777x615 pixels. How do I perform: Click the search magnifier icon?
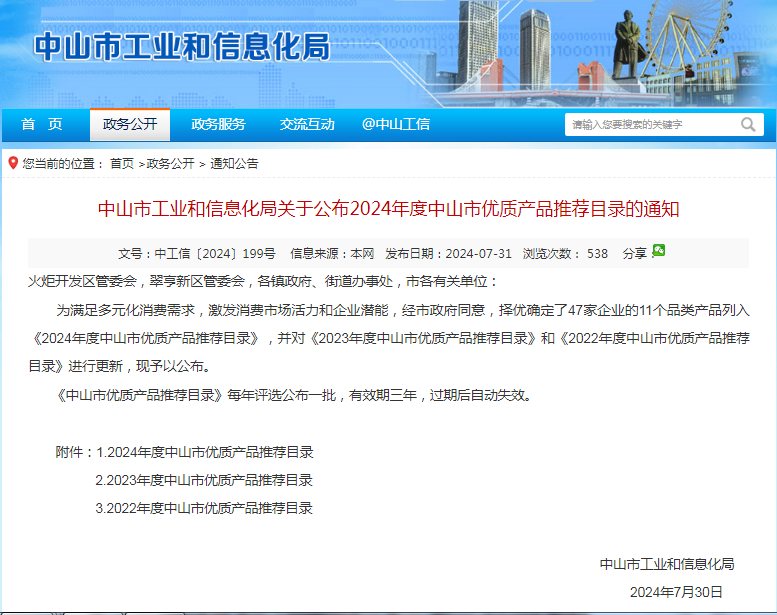tap(748, 125)
